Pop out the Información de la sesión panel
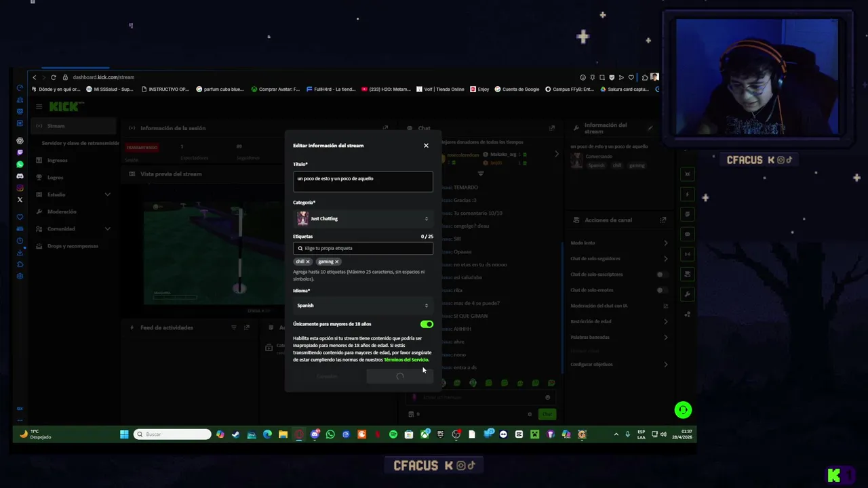This screenshot has width=868, height=488. click(385, 128)
